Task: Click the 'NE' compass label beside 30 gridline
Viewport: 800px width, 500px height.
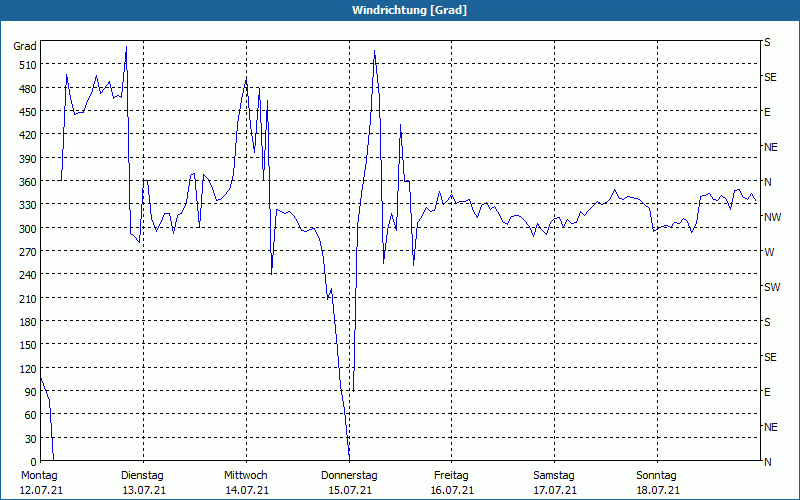Action: coord(770,427)
